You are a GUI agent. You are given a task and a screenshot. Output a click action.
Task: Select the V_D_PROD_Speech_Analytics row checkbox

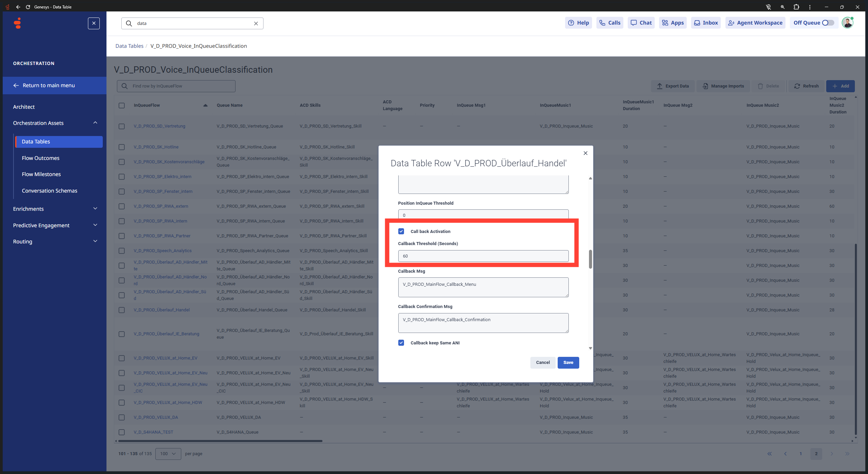122,251
